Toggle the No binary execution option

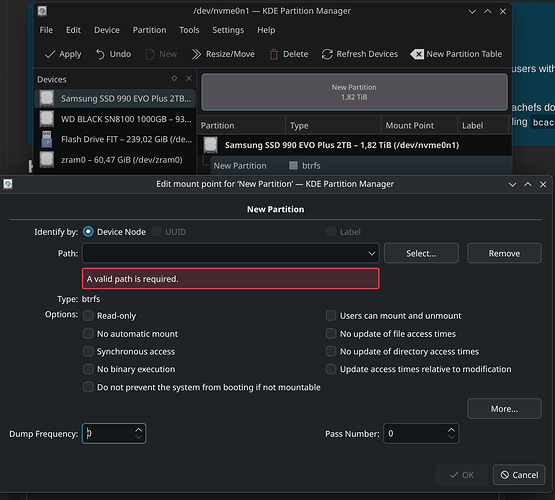click(x=88, y=369)
